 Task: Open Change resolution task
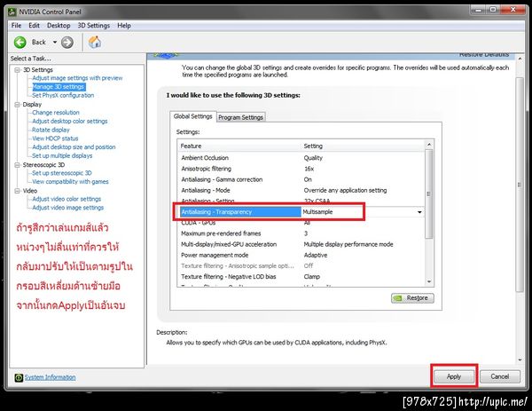click(56, 113)
